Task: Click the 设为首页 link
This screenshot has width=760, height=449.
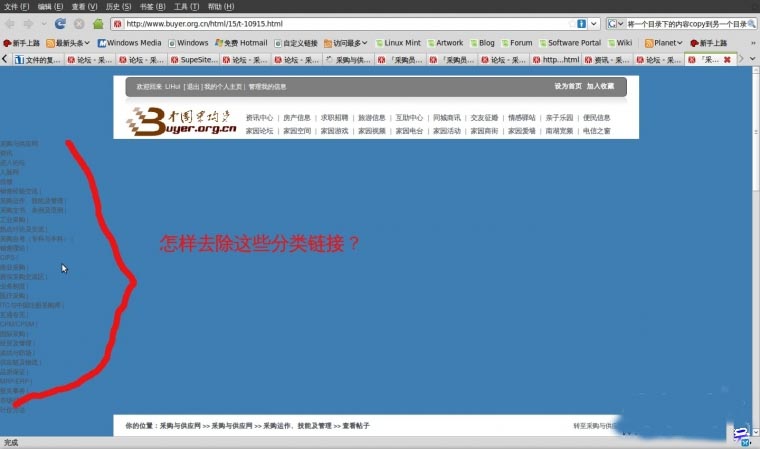Action: pyautogui.click(x=568, y=86)
